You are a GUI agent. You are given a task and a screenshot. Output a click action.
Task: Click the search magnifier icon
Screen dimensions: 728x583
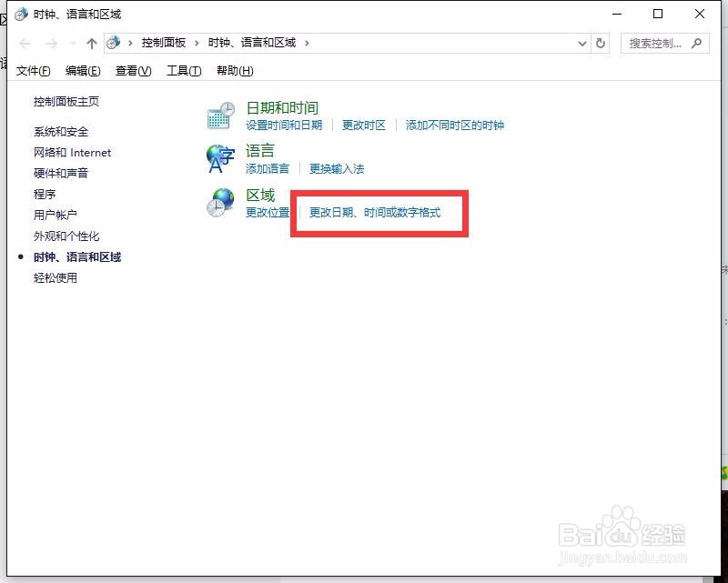click(696, 43)
